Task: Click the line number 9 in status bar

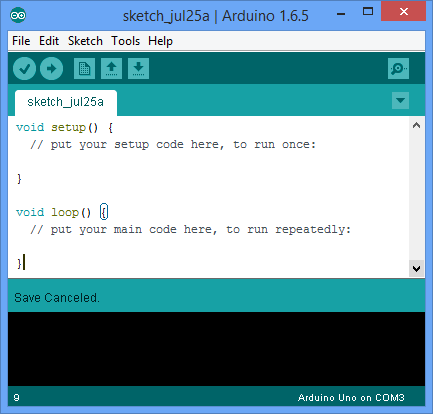Action: click(x=16, y=398)
